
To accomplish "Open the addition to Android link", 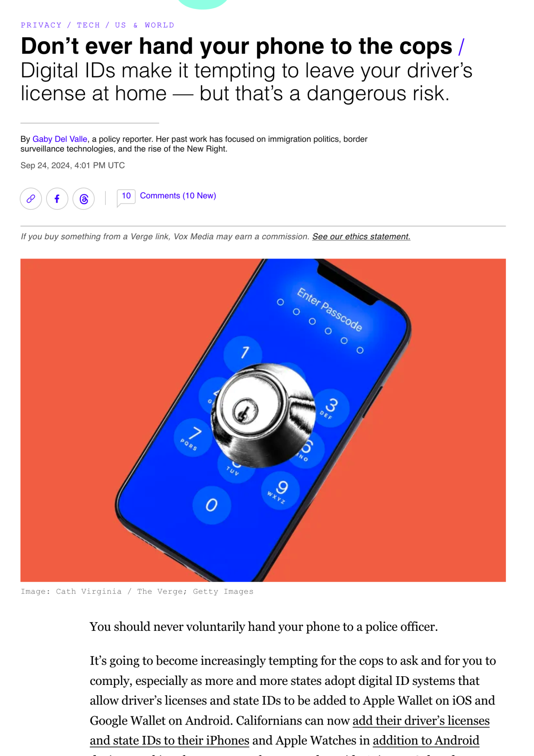I will tap(426, 740).
